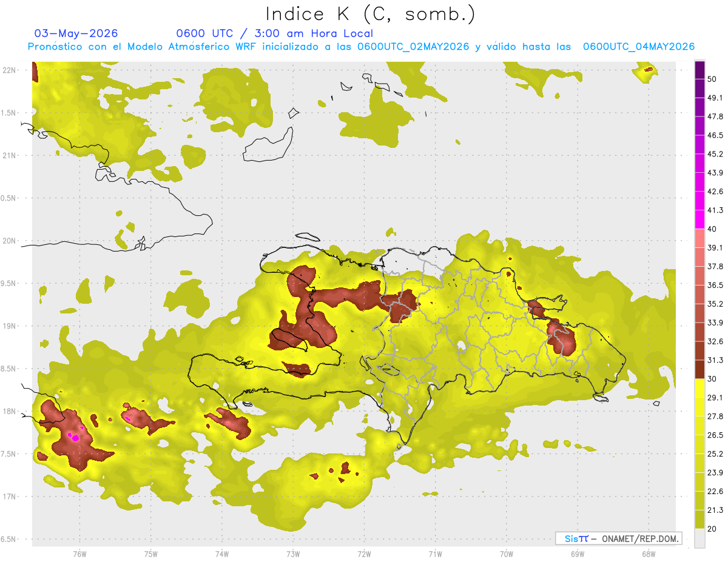Click the dark purple 50 color swatch
This screenshot has height=562, width=728.
pyautogui.click(x=699, y=70)
